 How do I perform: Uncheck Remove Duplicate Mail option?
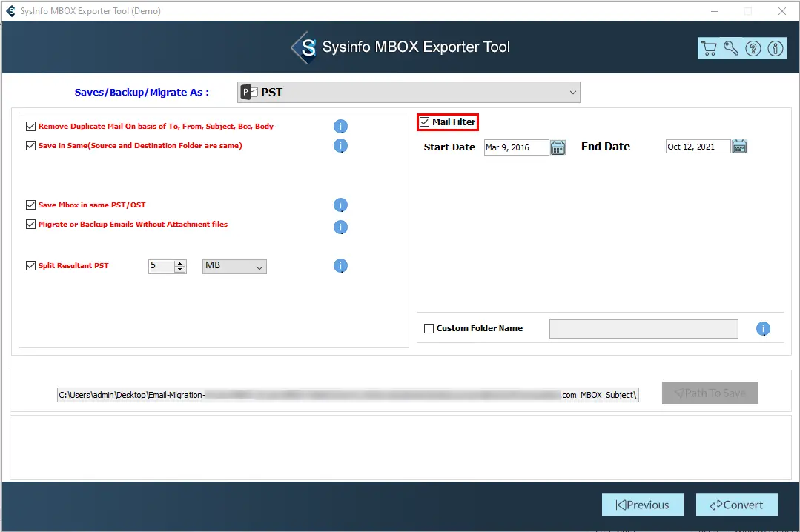(30, 126)
